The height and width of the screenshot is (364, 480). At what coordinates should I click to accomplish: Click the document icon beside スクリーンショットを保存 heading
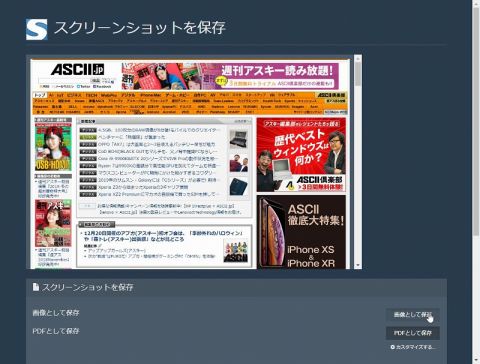(x=36, y=287)
